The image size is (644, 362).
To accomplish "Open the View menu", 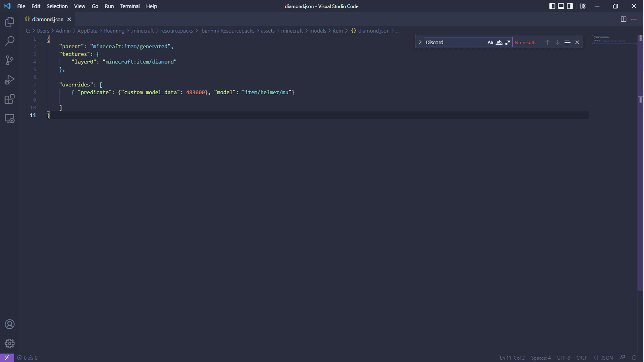I will point(80,6).
